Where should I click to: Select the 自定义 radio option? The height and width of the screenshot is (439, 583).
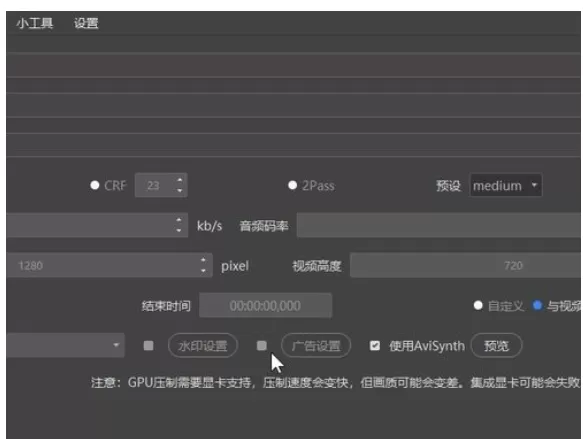pyautogui.click(x=478, y=306)
